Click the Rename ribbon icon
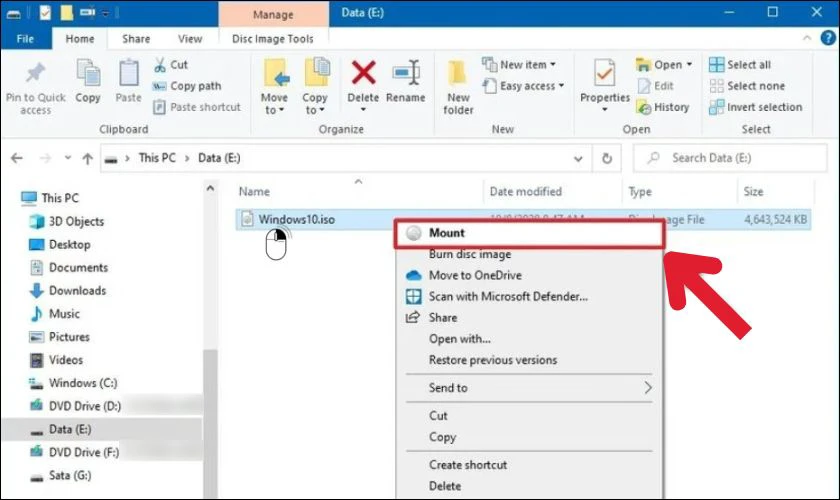Screen dimensions: 840x500 [406, 72]
